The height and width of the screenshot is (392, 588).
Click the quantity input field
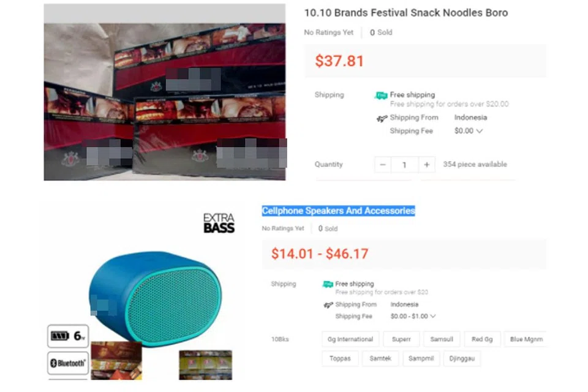[404, 165]
